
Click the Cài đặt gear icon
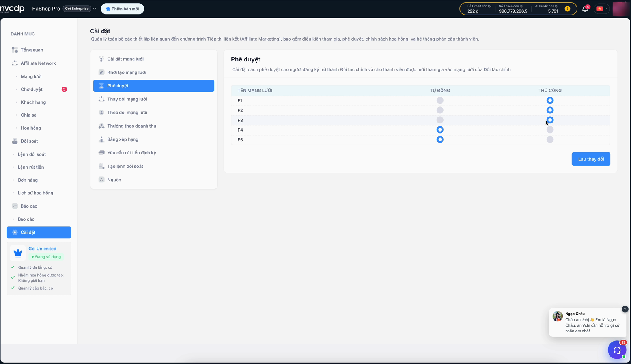(15, 232)
